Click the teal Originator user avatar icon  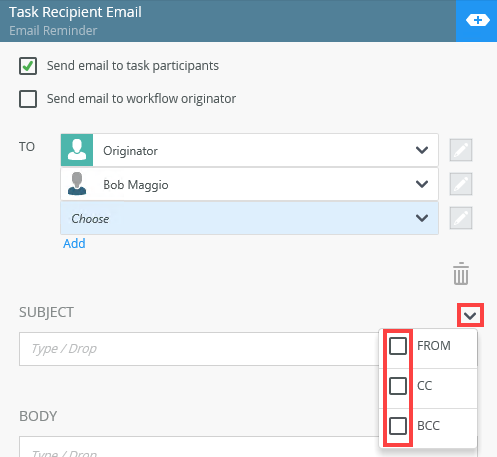(77, 150)
